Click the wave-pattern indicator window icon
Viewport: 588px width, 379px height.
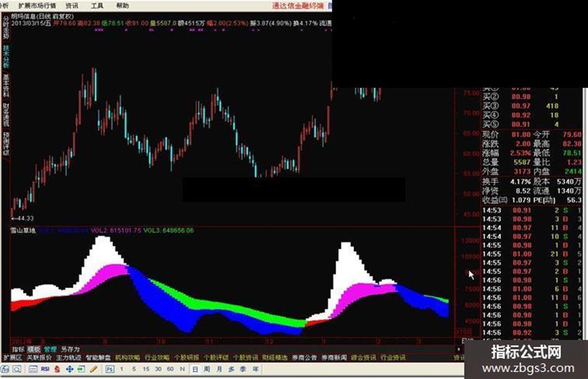coord(33,369)
